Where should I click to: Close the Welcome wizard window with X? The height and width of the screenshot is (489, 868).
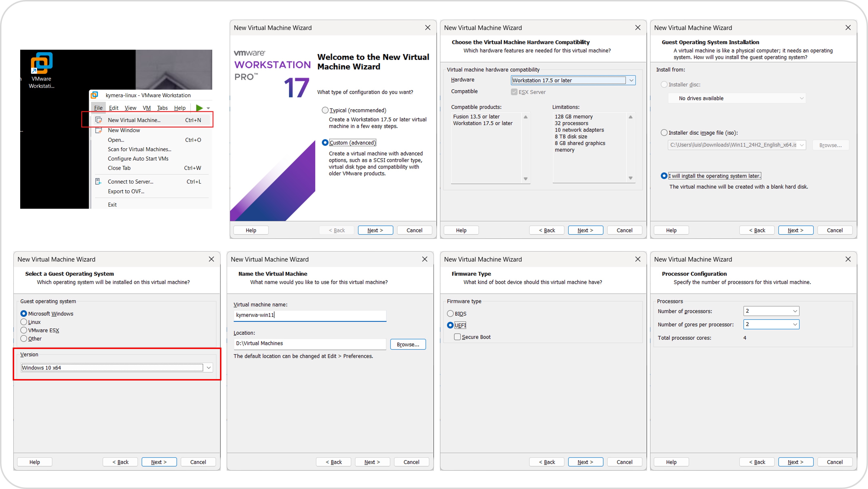[x=428, y=28]
